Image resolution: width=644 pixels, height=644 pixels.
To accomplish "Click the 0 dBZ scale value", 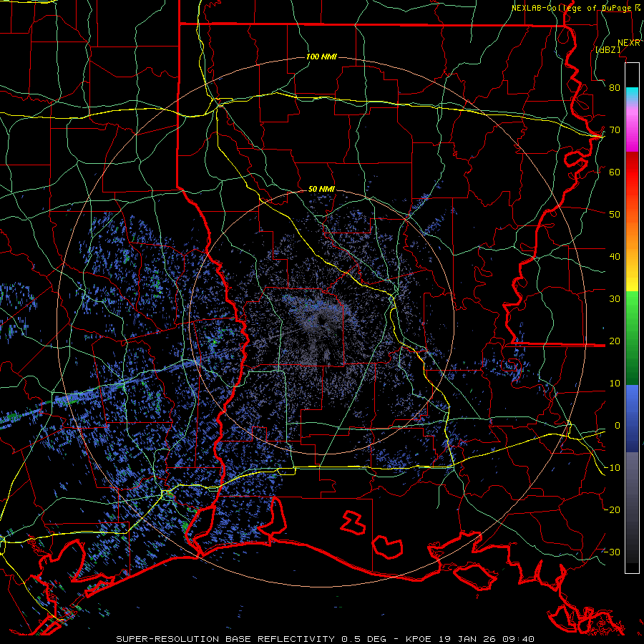I will click(x=618, y=426).
